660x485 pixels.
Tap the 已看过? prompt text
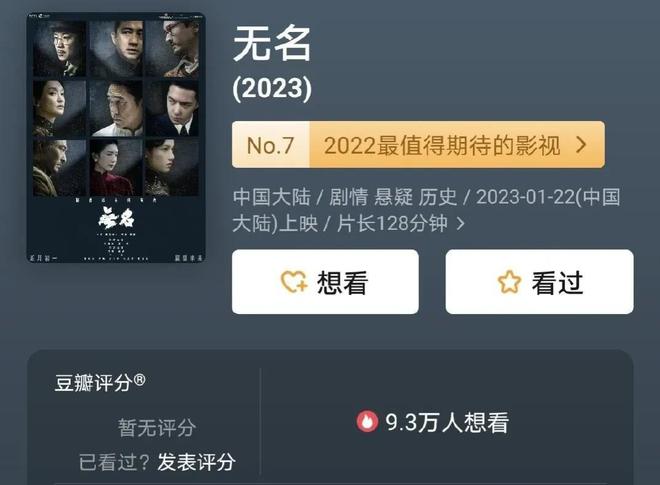114,462
